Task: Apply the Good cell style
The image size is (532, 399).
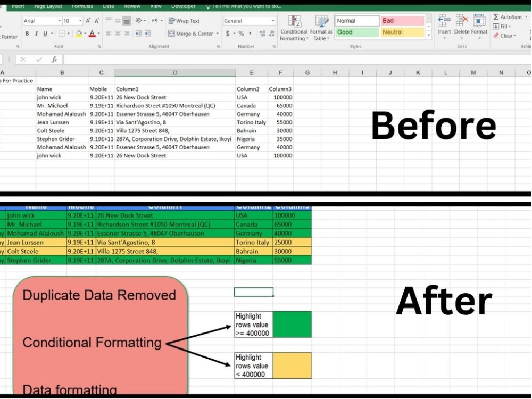Action: [357, 32]
